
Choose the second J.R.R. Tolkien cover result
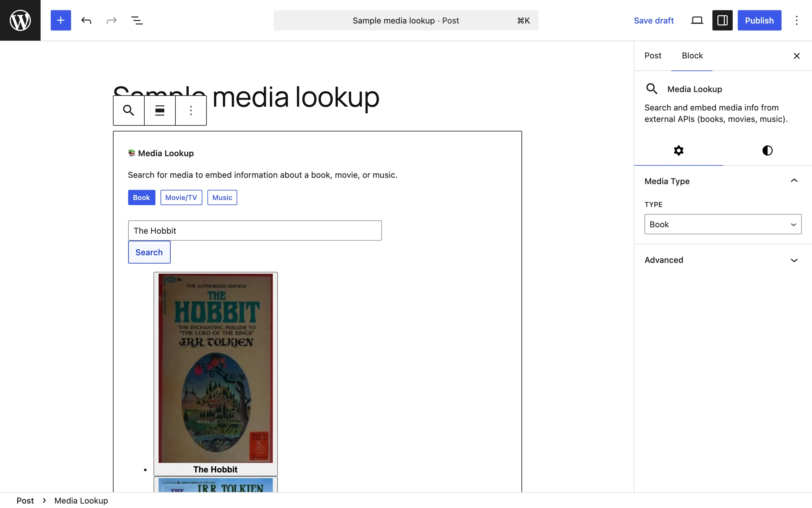click(x=215, y=485)
